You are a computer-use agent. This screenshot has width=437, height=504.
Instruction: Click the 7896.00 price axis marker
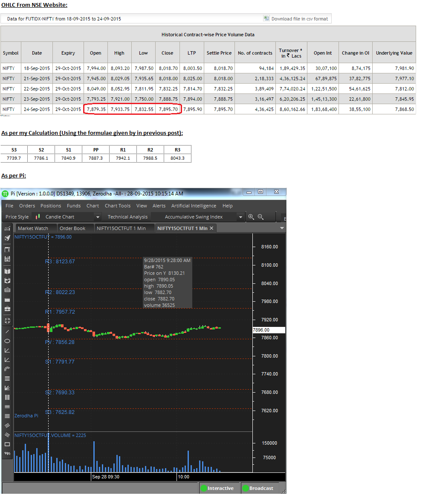point(269,330)
